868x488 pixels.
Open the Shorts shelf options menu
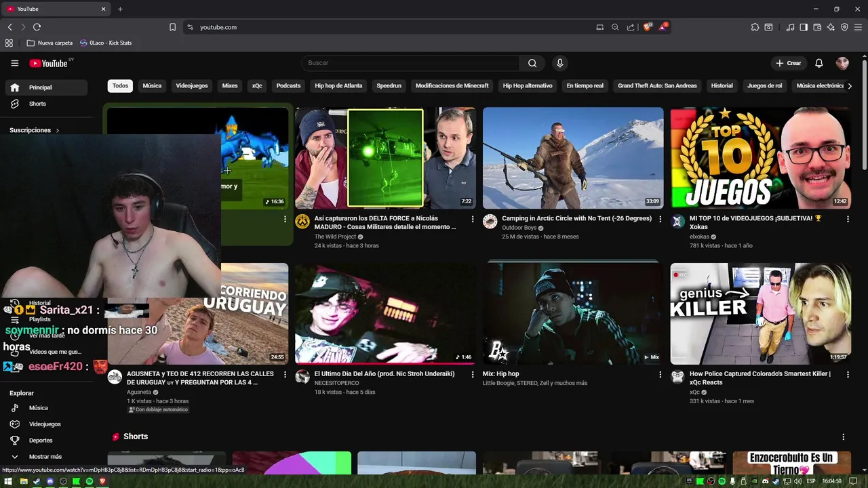844,437
